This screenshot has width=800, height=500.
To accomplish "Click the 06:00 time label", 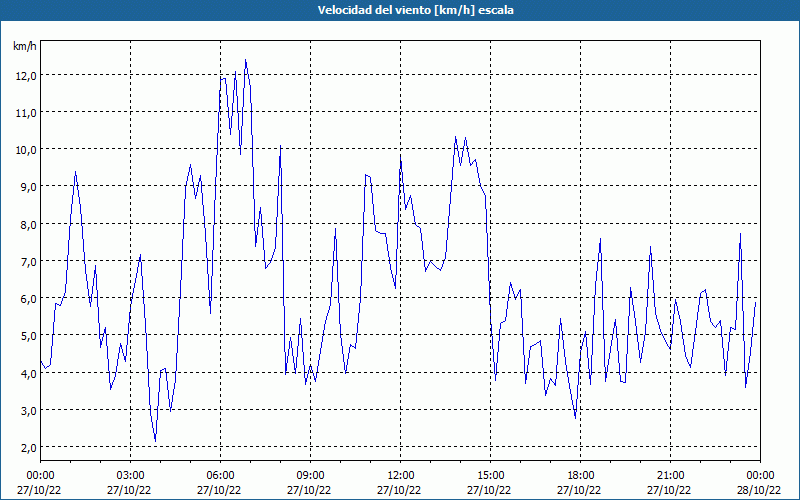I will pos(220,476).
